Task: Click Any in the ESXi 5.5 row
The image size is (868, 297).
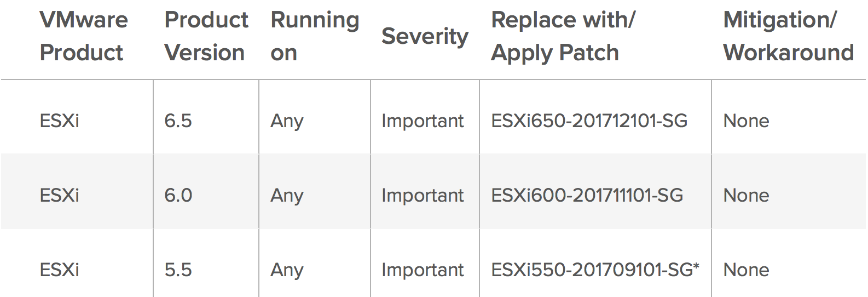Action: [x=287, y=270]
